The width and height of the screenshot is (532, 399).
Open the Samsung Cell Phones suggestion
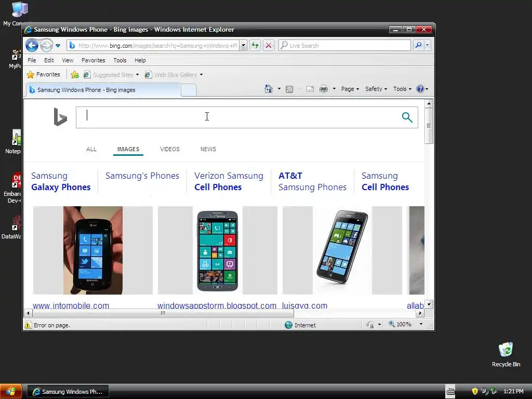click(385, 181)
